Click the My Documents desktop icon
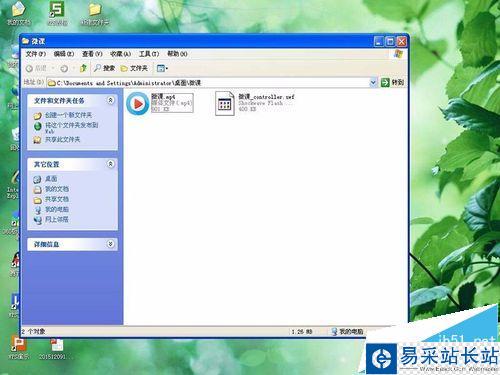 click(x=18, y=13)
